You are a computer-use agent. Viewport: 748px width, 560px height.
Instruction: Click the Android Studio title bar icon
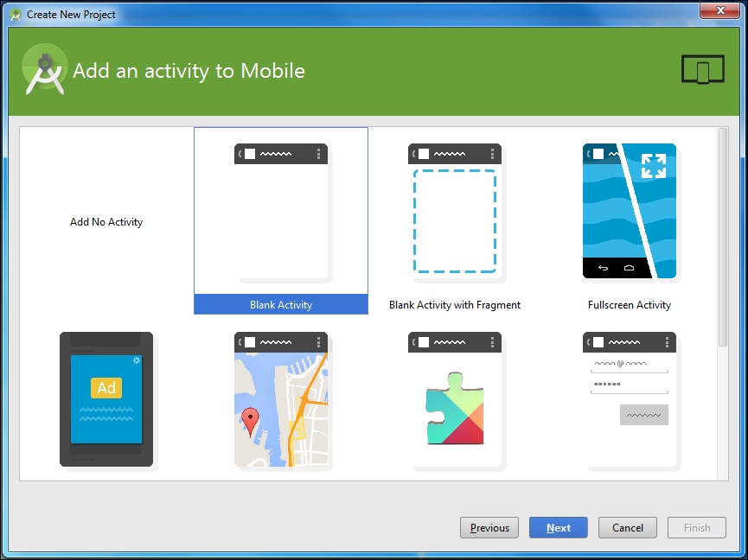click(16, 15)
